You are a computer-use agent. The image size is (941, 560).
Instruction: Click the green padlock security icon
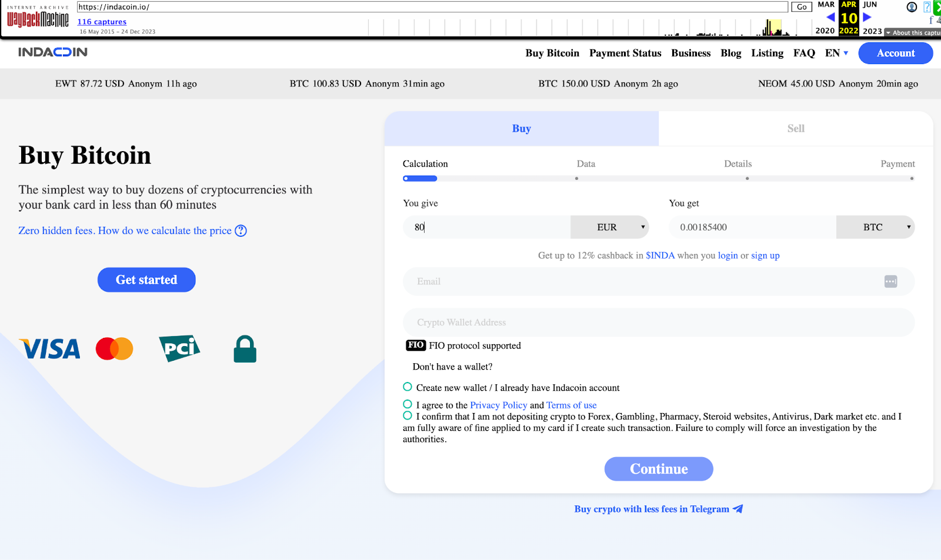[x=245, y=348]
